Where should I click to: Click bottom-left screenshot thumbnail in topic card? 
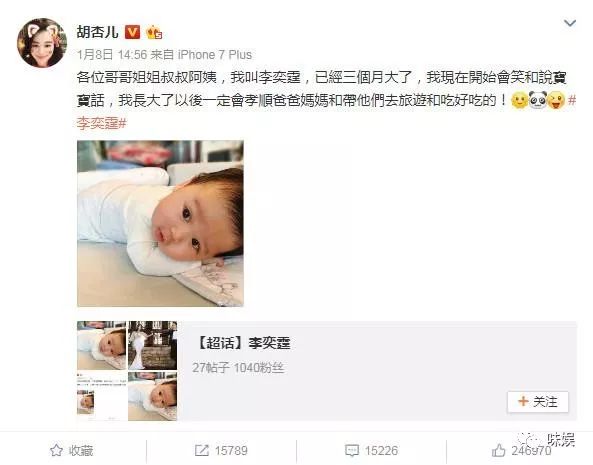101,396
